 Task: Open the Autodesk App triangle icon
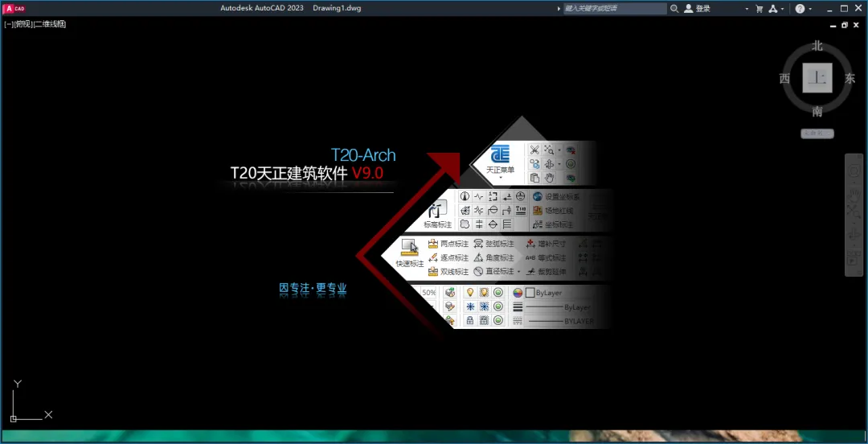pos(773,9)
